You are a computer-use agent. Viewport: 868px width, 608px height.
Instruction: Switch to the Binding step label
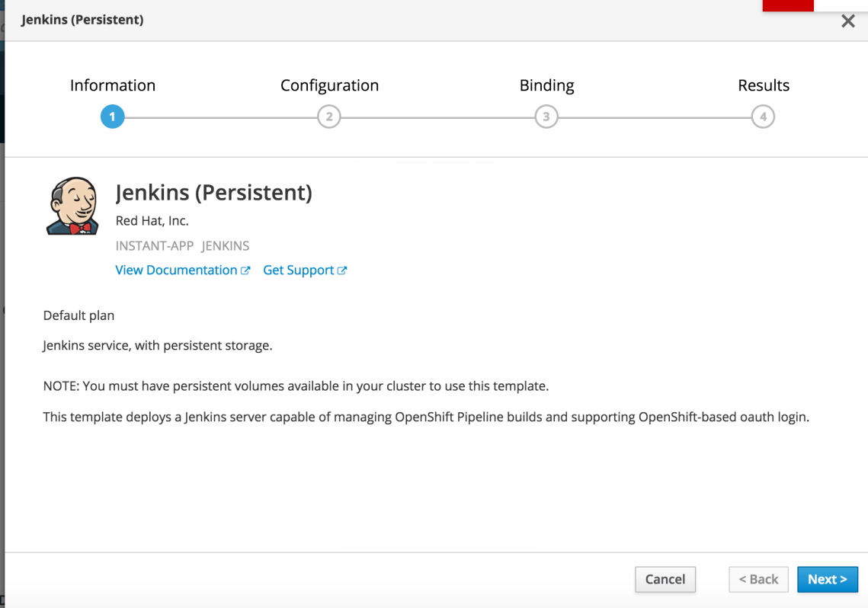[x=546, y=85]
